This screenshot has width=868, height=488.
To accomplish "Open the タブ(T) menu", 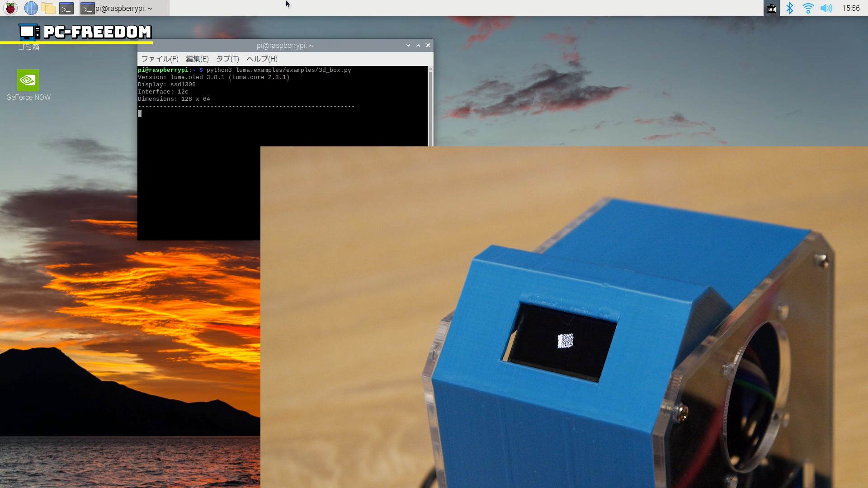I will (227, 59).
